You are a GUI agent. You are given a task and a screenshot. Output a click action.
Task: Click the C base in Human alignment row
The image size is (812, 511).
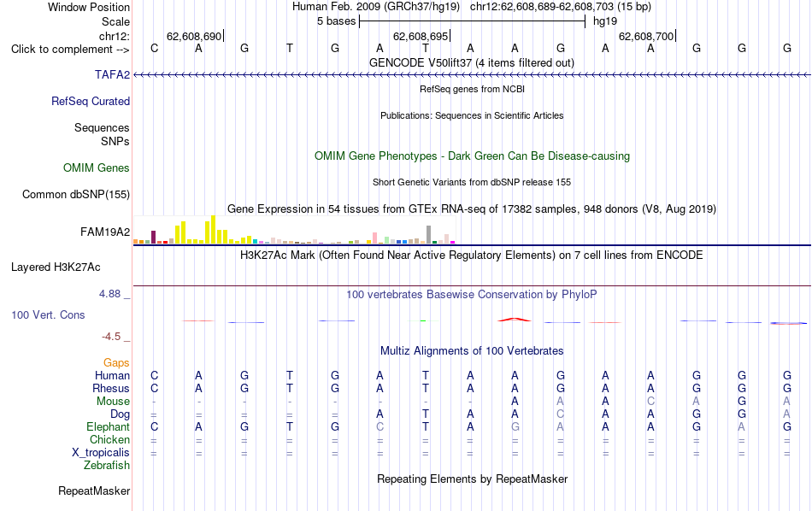(x=155, y=375)
